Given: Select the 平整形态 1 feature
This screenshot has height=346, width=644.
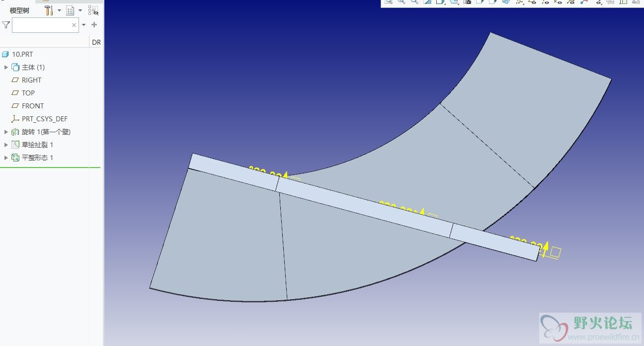Looking at the screenshot, I should [x=37, y=158].
